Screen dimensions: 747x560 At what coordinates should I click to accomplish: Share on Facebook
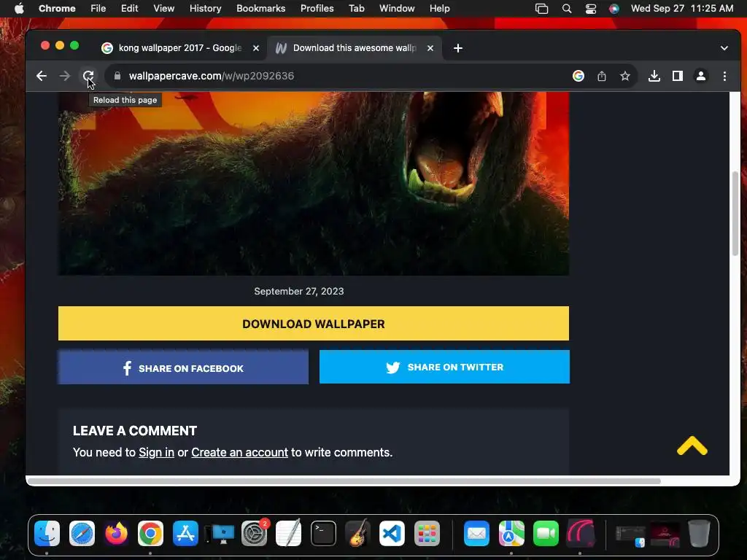click(x=183, y=367)
